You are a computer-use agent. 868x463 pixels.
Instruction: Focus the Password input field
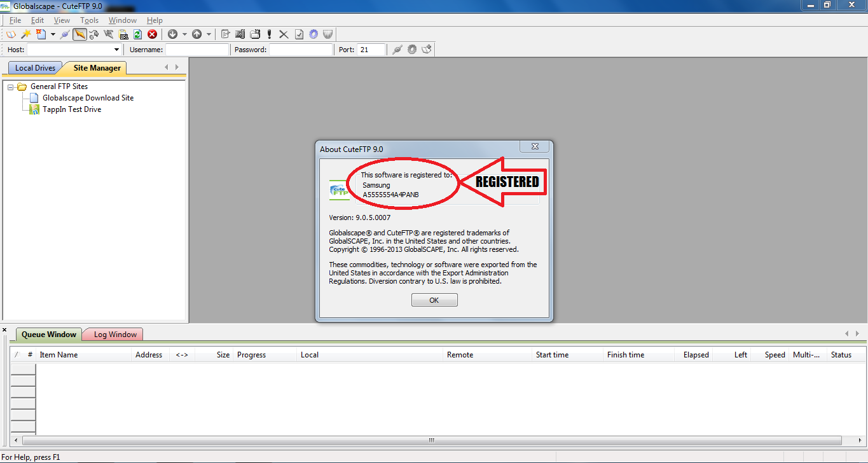coord(301,50)
